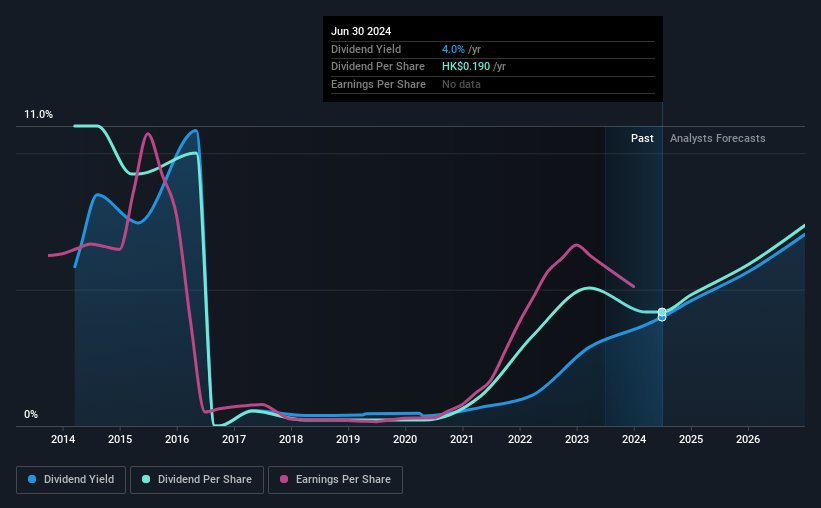Click the Dividend Yield row label in tooltip
821x508 pixels.
pyautogui.click(x=366, y=49)
